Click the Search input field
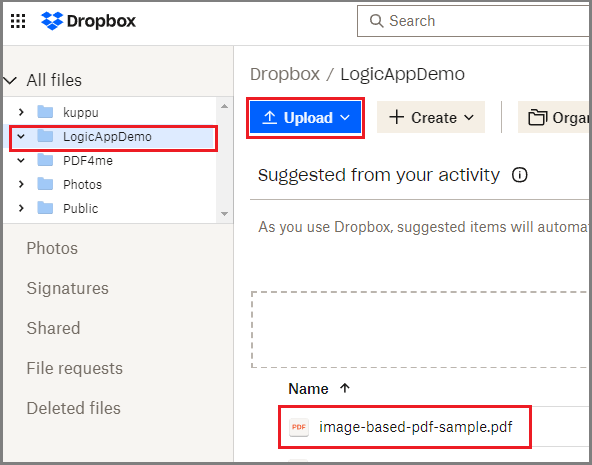 474,21
